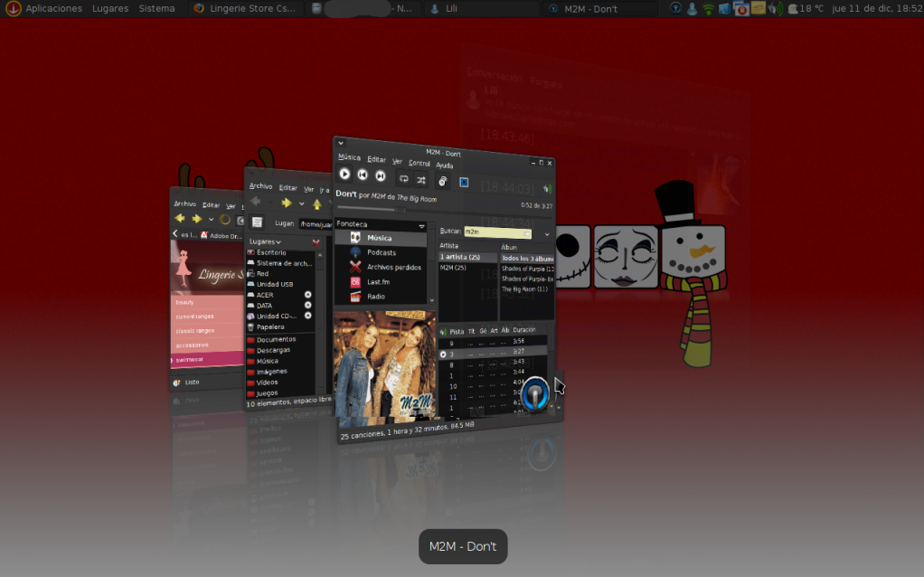Select Podcasts in the Fonoteca sidebar

[381, 252]
